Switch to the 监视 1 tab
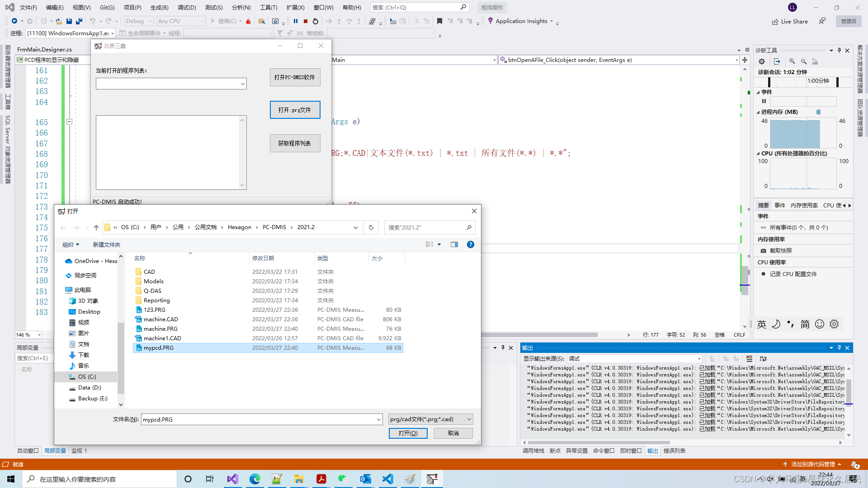This screenshot has width=868, height=488. coord(79,450)
